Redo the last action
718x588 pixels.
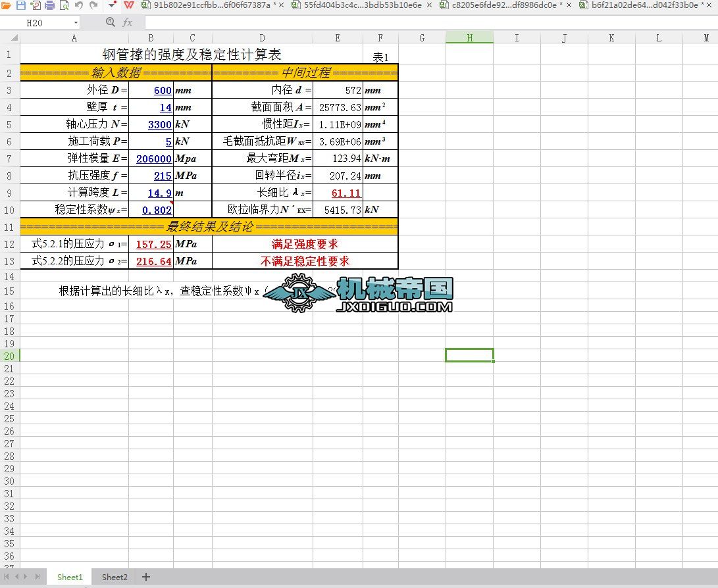pos(94,6)
